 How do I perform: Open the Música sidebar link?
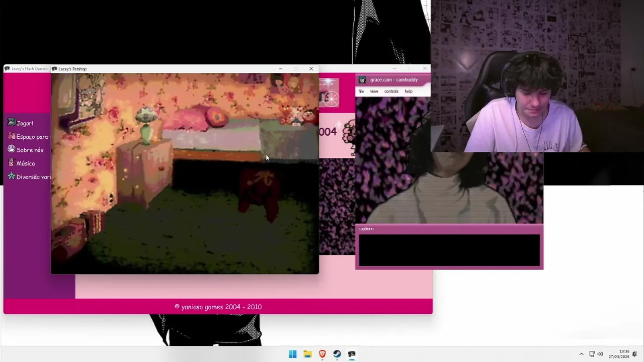[26, 163]
